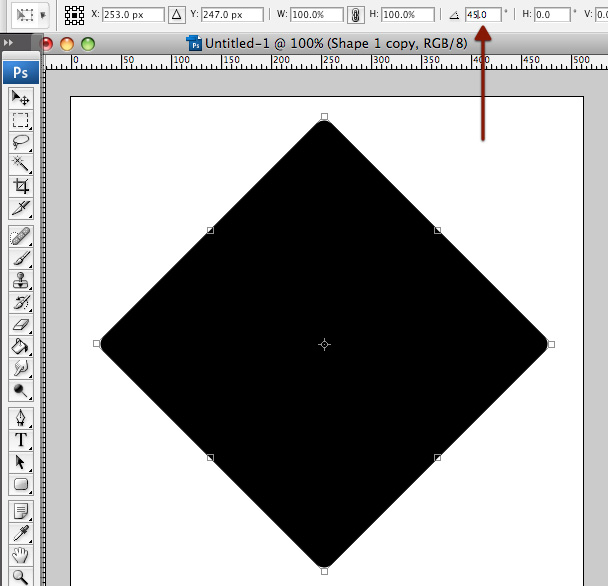The height and width of the screenshot is (586, 608).
Task: Click the lower-right edge midpoint handle
Action: coord(437,458)
